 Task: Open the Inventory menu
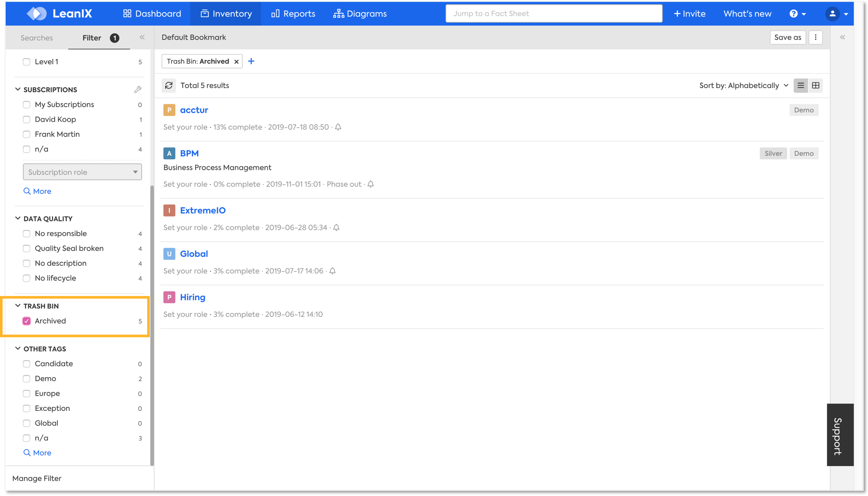tap(226, 14)
